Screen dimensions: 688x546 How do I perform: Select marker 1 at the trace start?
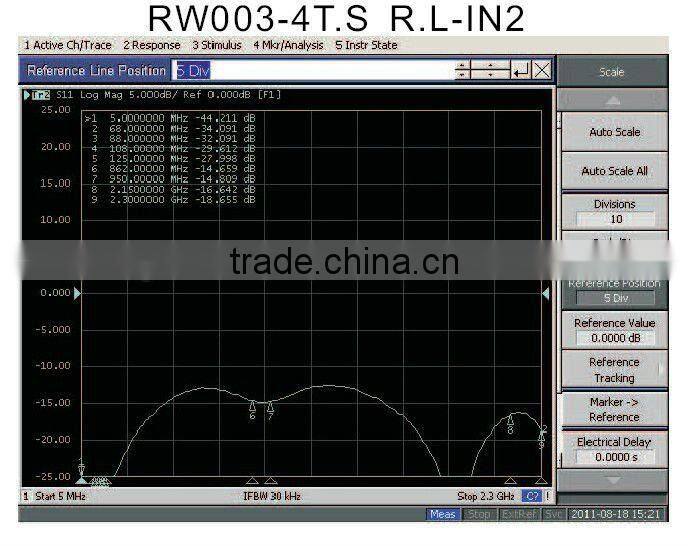(x=81, y=466)
